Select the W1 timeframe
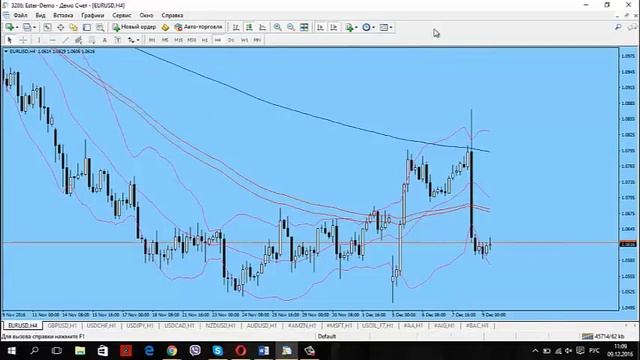Viewport: 640px width, 360px height. tap(244, 40)
